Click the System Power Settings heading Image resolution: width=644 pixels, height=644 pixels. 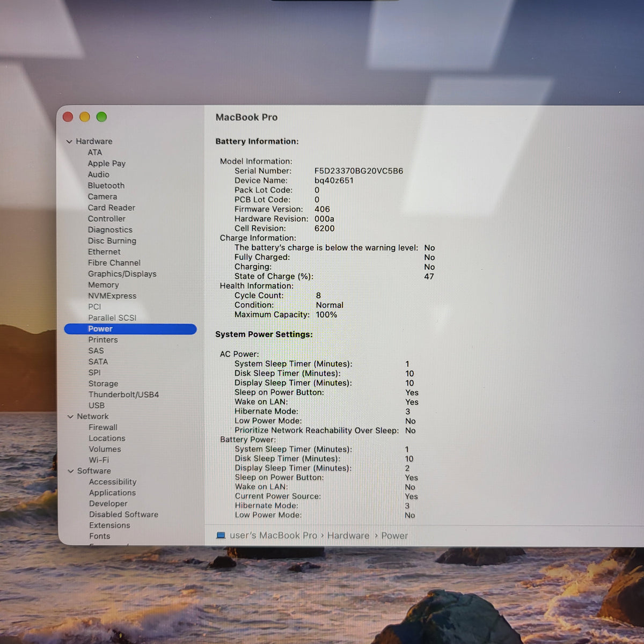tap(264, 334)
